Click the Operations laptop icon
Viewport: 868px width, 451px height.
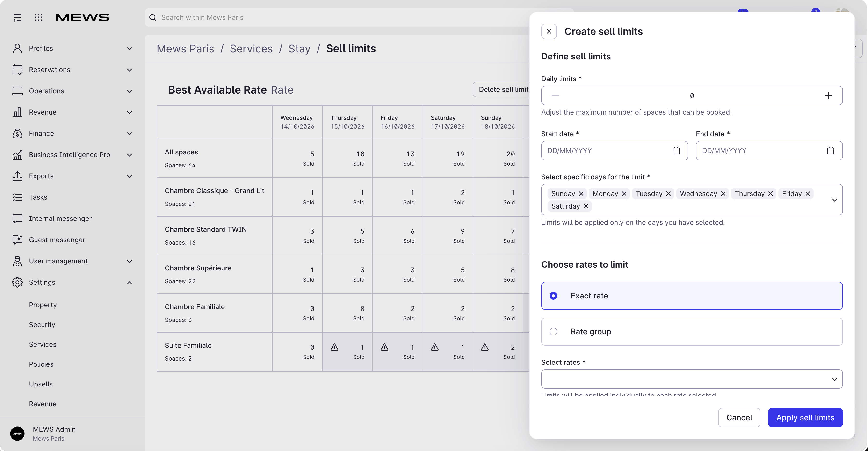(x=17, y=91)
